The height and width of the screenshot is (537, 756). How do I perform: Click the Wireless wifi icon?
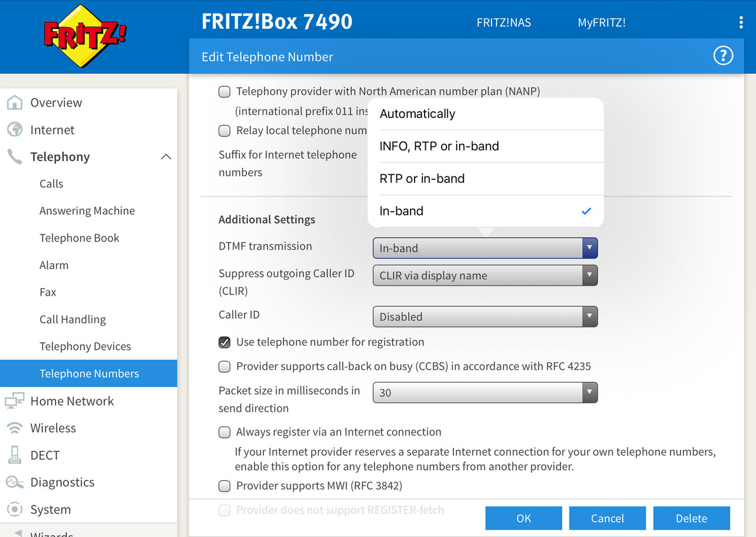click(14, 428)
